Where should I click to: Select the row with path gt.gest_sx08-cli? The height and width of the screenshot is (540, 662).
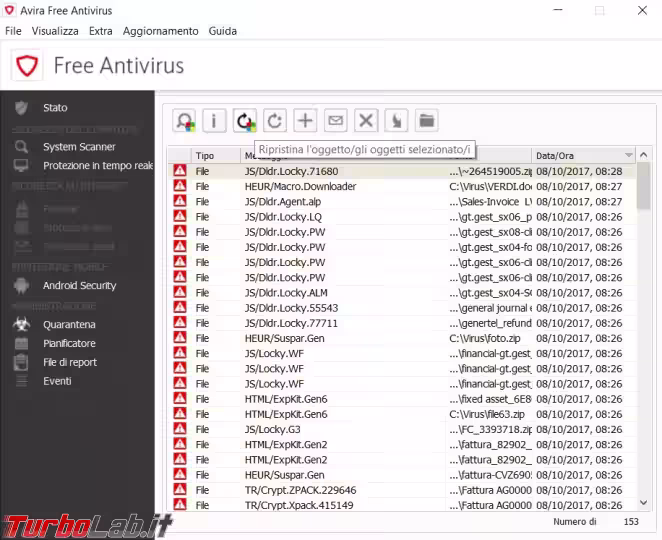click(402, 232)
